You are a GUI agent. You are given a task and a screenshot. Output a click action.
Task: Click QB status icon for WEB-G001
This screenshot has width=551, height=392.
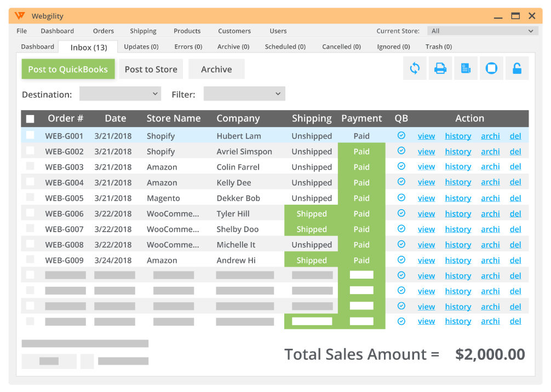pyautogui.click(x=401, y=135)
